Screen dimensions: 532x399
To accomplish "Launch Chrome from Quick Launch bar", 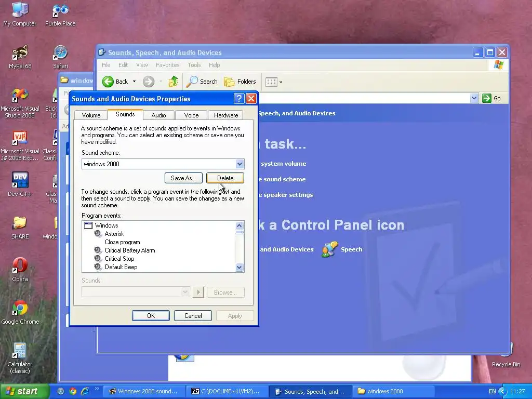I will click(73, 391).
